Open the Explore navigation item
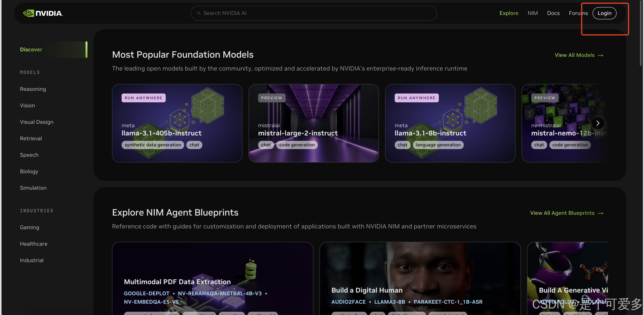Viewport: 644px width, 315px height. point(509,13)
